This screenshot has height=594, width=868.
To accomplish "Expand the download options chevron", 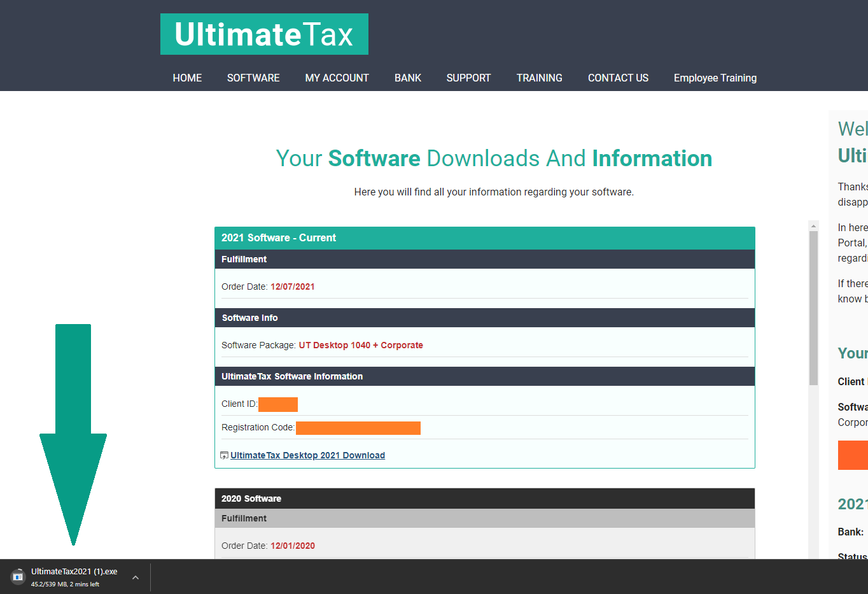I will tap(136, 577).
